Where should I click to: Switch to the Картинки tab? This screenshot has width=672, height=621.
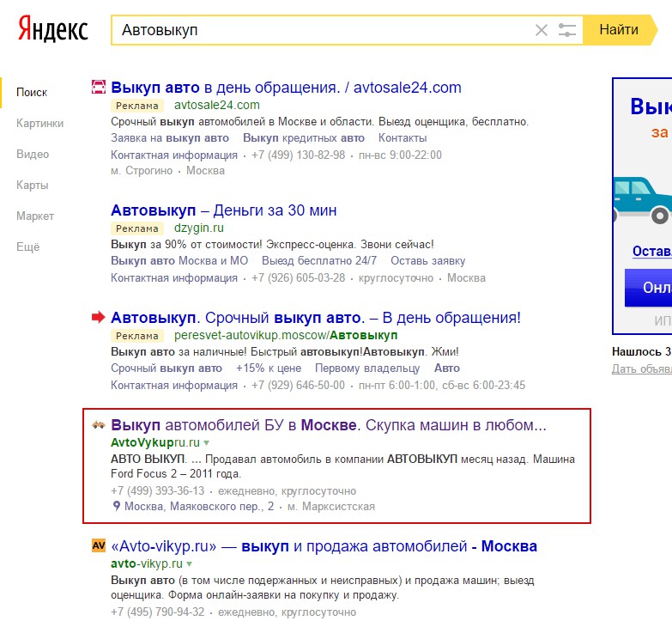click(39, 123)
